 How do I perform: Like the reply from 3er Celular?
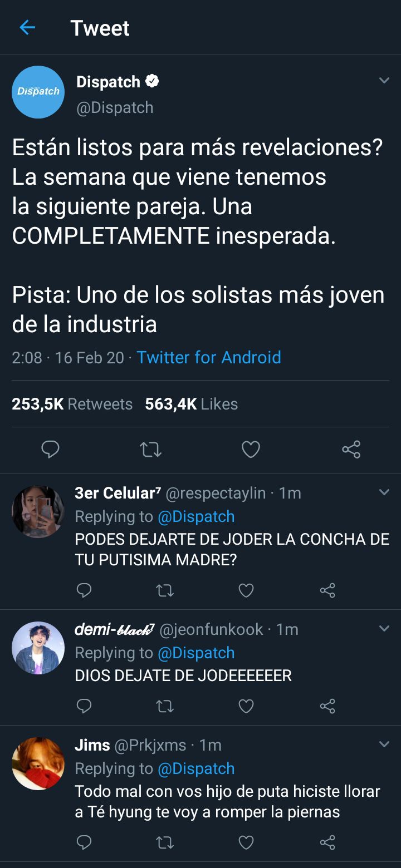coord(246,590)
